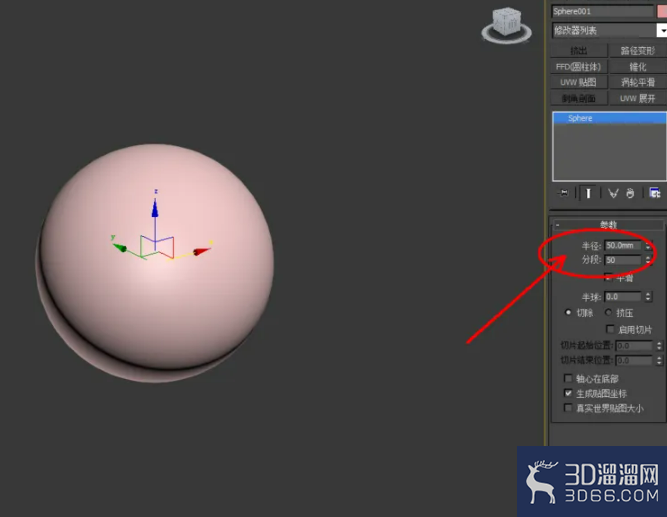Click the 路径变形 modifier button
Image resolution: width=667 pixels, height=517 pixels.
pyautogui.click(x=638, y=51)
